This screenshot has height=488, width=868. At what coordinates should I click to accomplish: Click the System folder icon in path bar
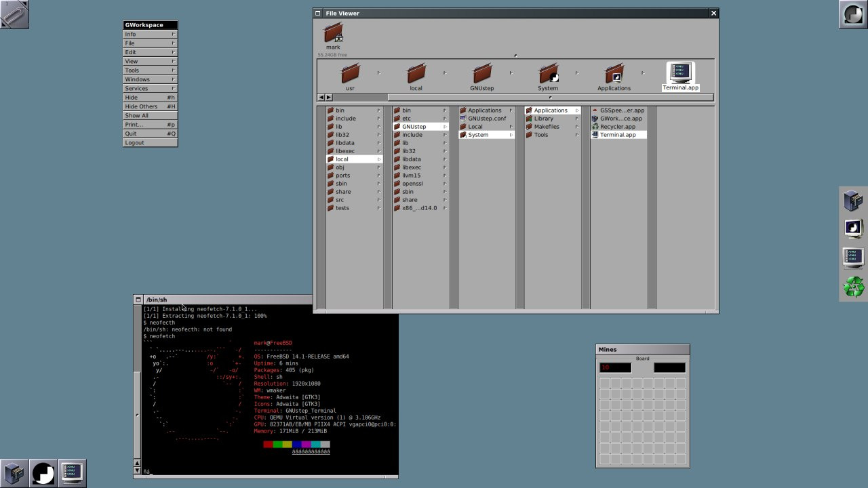[x=548, y=73]
